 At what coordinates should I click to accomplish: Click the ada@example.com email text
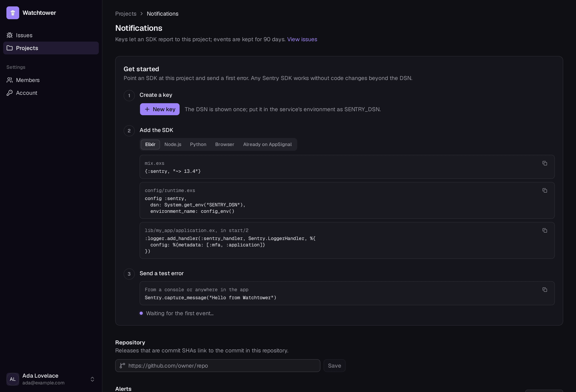[43, 383]
